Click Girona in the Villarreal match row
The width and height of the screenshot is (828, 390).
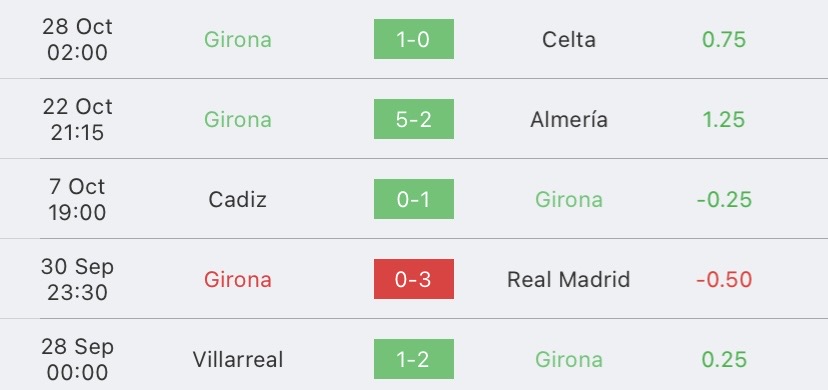pos(569,360)
